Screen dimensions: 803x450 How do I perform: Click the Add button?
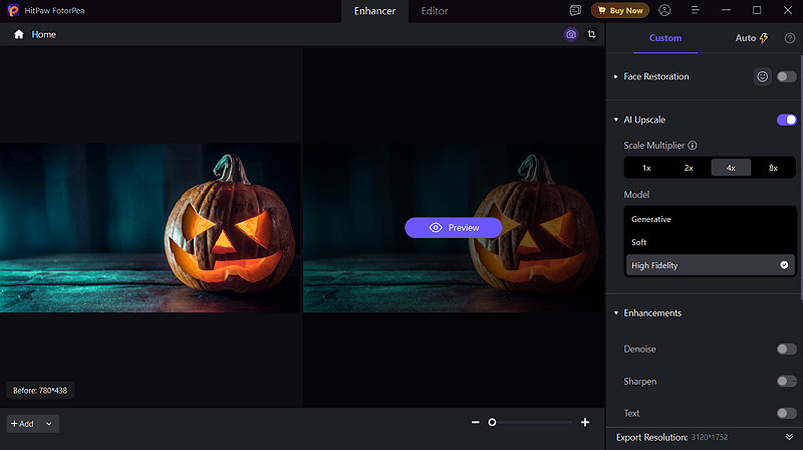(23, 424)
